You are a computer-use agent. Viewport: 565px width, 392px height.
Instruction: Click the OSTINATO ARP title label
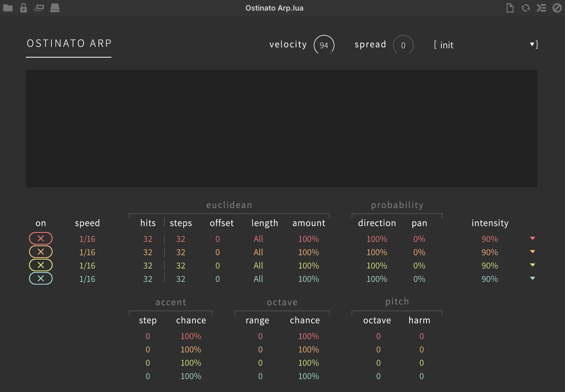pos(69,43)
